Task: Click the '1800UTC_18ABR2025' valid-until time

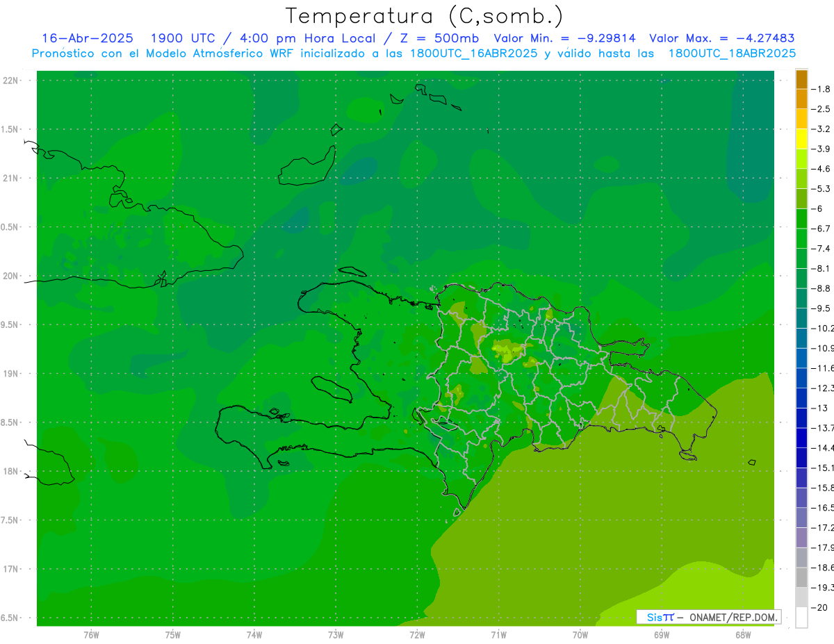Action: pos(732,53)
